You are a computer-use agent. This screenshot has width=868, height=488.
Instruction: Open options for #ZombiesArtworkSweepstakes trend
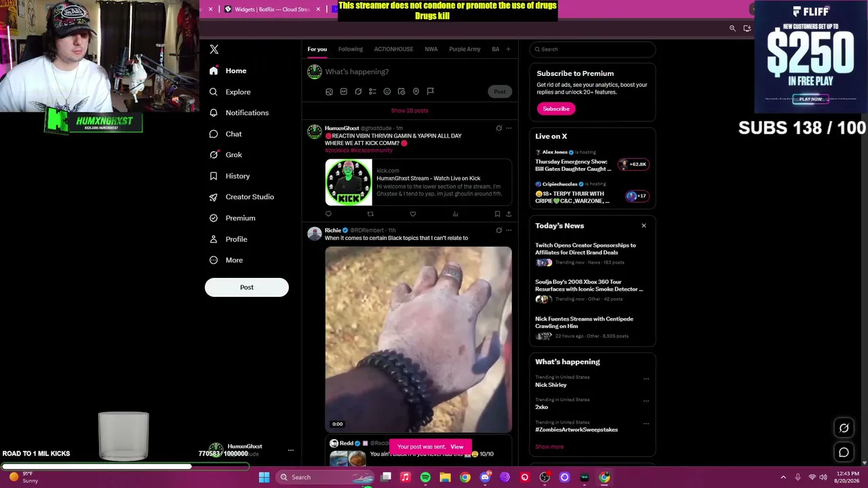[646, 424]
